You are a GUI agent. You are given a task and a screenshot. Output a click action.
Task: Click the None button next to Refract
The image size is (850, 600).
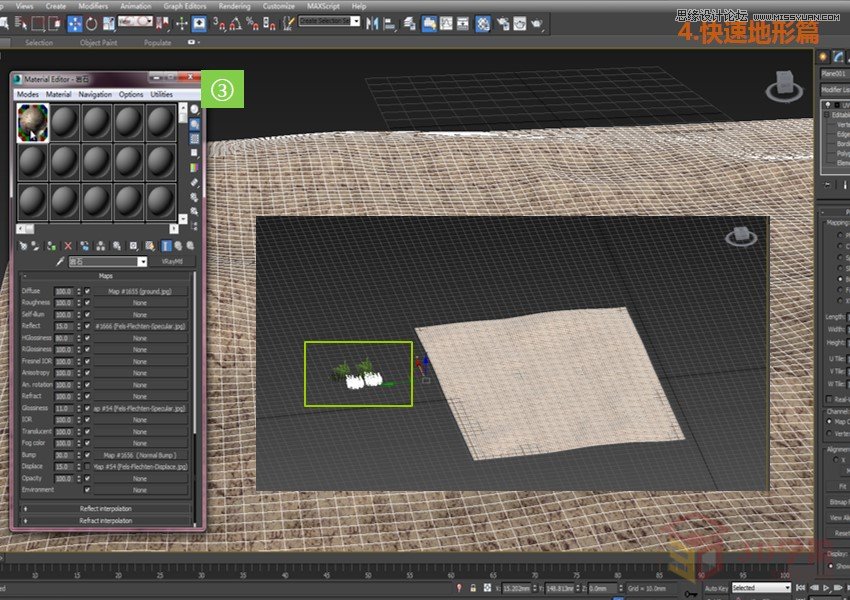pyautogui.click(x=139, y=394)
